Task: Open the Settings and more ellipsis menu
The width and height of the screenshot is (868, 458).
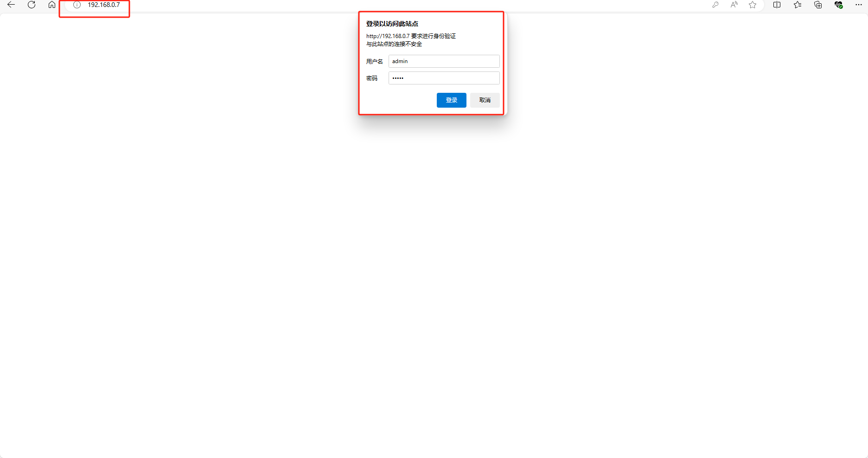Action: point(859,5)
